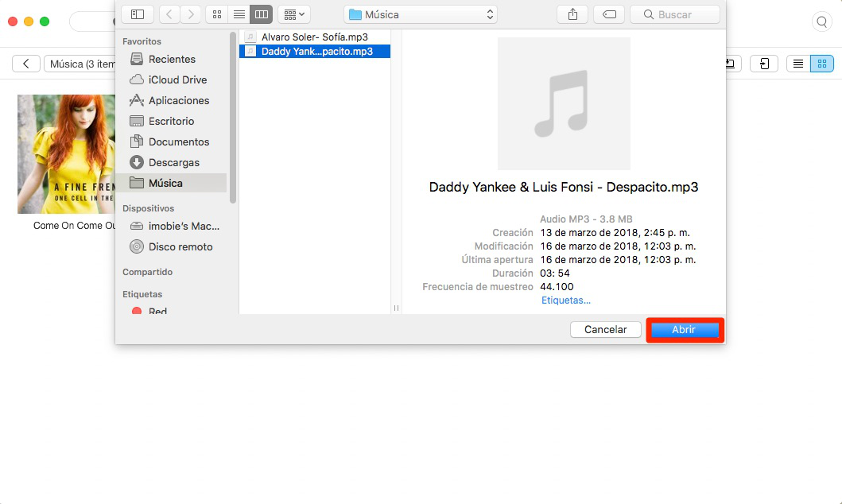Viewport: 842px width, 504px height.
Task: Click the search icon in main window
Action: point(821,22)
